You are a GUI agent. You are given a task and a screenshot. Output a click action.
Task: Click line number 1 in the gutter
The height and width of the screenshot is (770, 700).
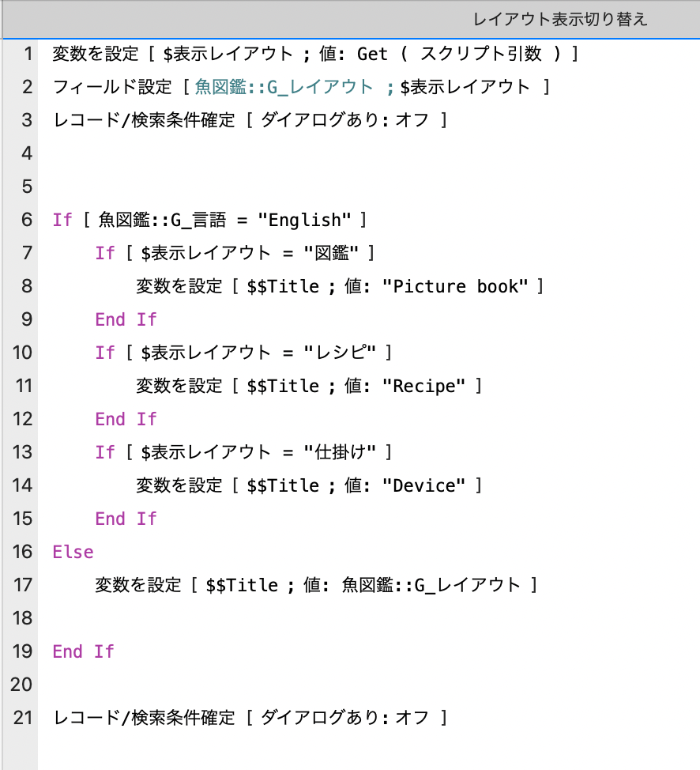click(28, 54)
